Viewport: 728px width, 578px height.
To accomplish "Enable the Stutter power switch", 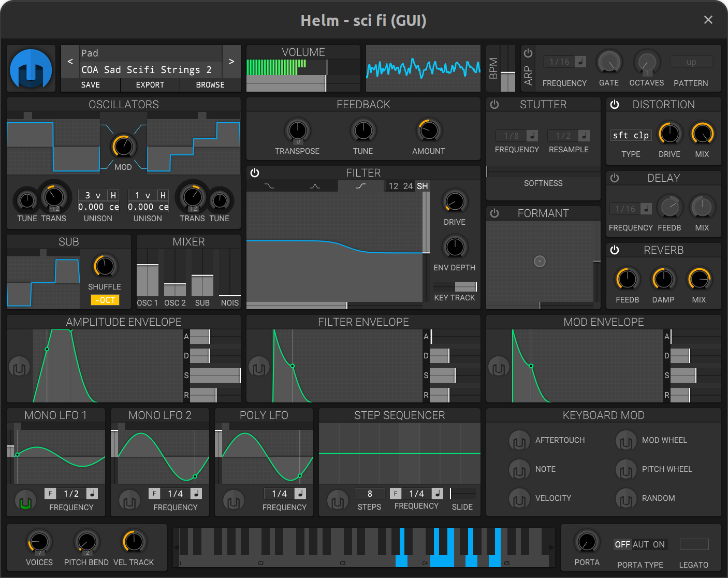I will 494,105.
